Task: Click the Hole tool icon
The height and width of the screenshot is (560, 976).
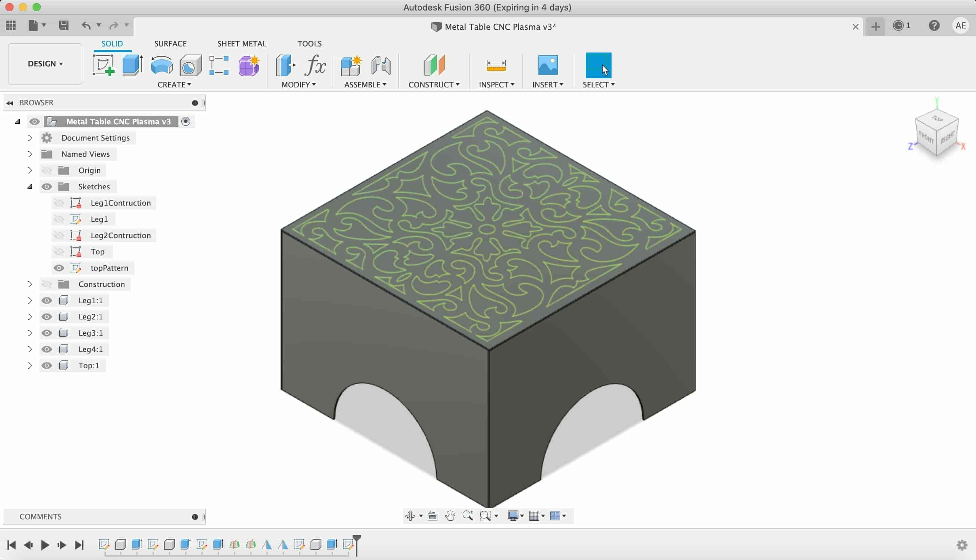Action: click(x=191, y=65)
